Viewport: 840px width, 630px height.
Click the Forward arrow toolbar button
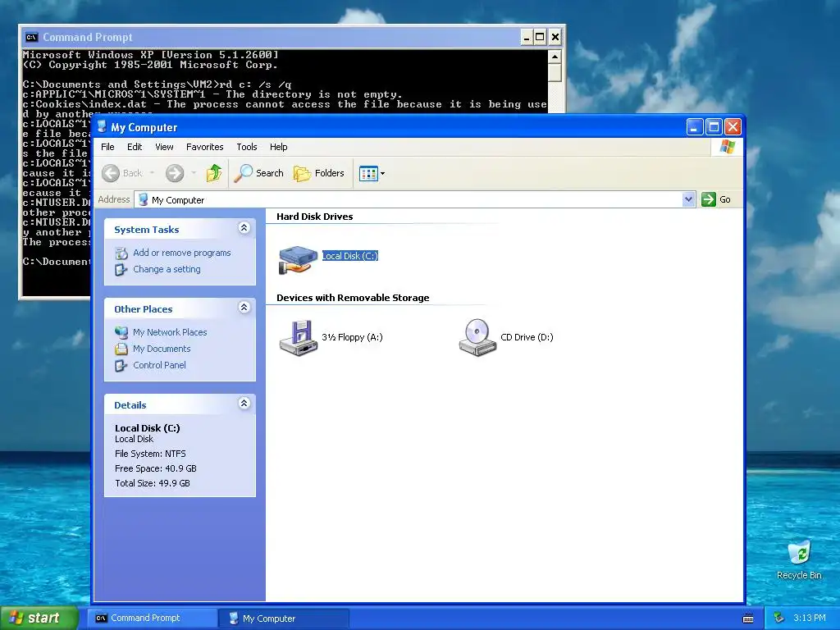(175, 173)
